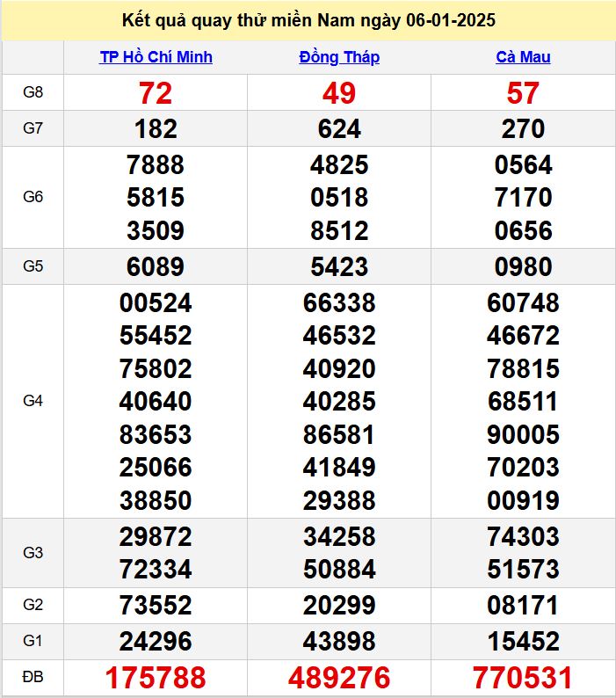Click G4 number 41849
Viewport: 616px width, 698px height.
click(339, 467)
